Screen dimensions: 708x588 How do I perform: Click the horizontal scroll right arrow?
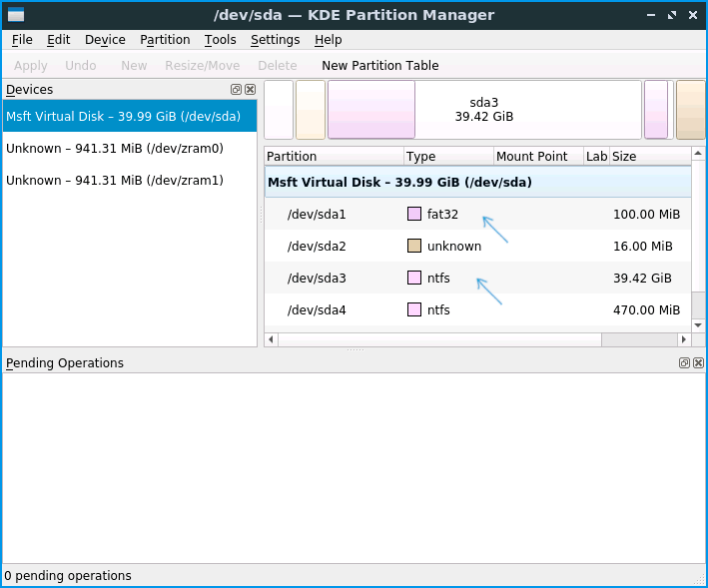click(x=684, y=339)
